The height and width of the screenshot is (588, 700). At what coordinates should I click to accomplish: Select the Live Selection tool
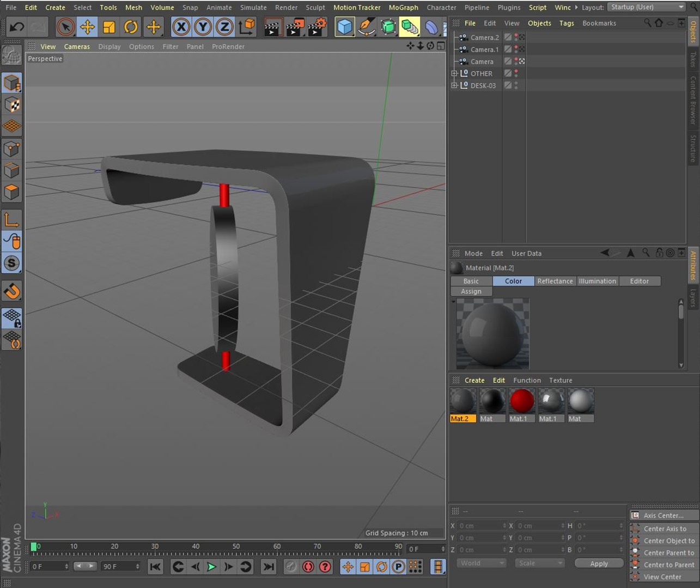click(65, 27)
